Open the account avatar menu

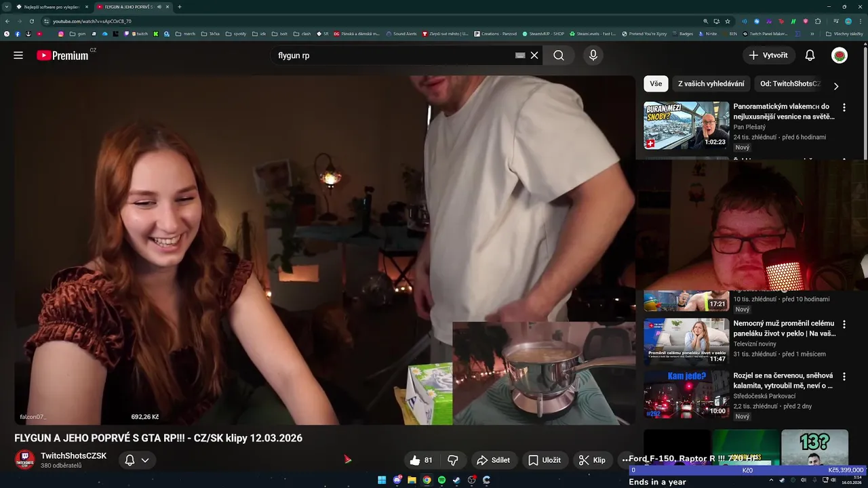[840, 56]
